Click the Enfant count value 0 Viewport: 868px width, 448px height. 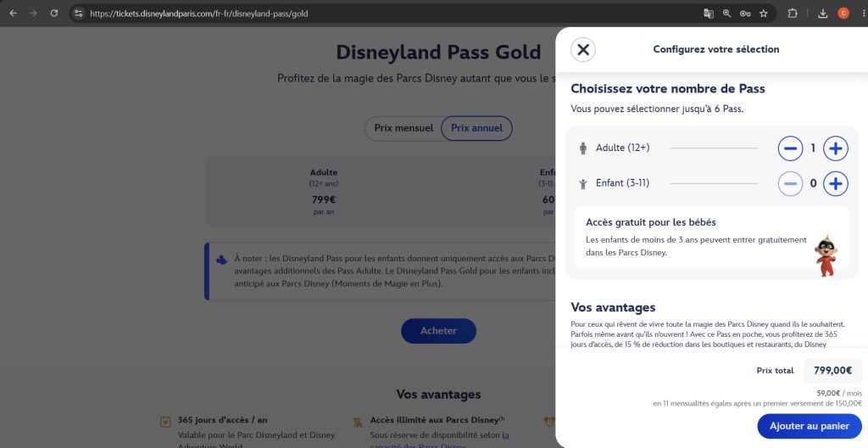[x=813, y=183]
